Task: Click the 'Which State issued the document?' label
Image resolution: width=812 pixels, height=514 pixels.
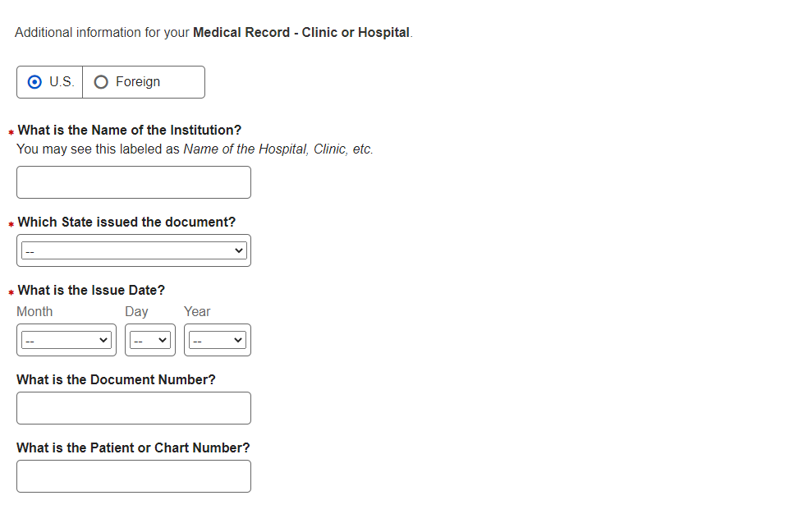Action: click(x=126, y=222)
